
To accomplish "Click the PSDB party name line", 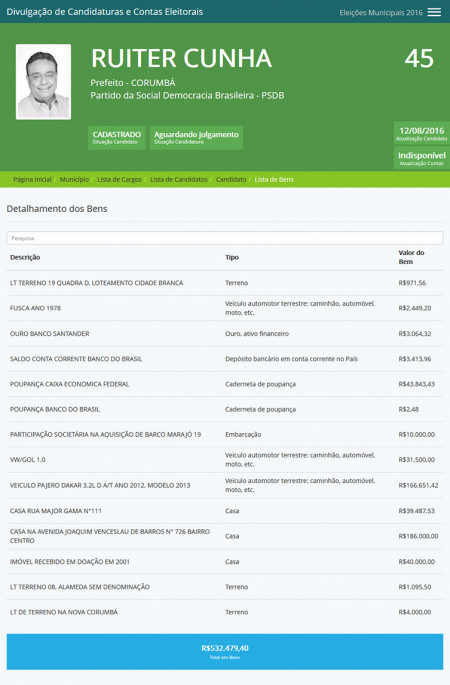I will click(x=187, y=95).
